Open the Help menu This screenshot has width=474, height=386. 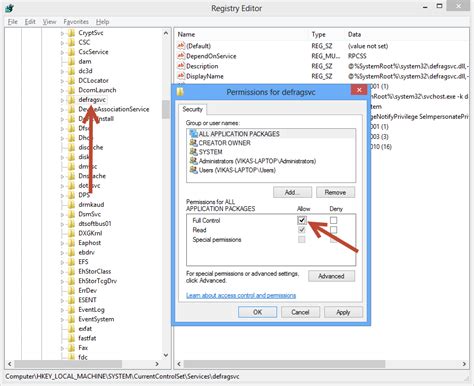(x=102, y=22)
